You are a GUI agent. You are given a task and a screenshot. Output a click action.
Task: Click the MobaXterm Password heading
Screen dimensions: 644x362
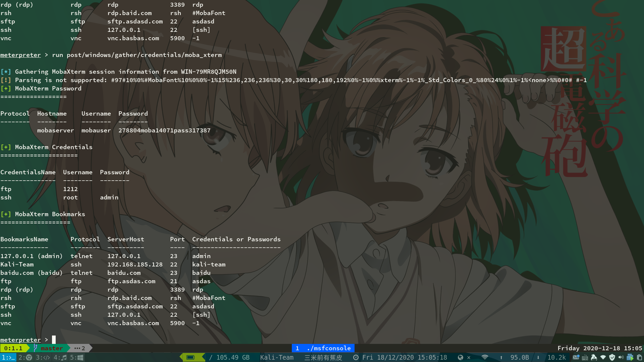point(48,88)
